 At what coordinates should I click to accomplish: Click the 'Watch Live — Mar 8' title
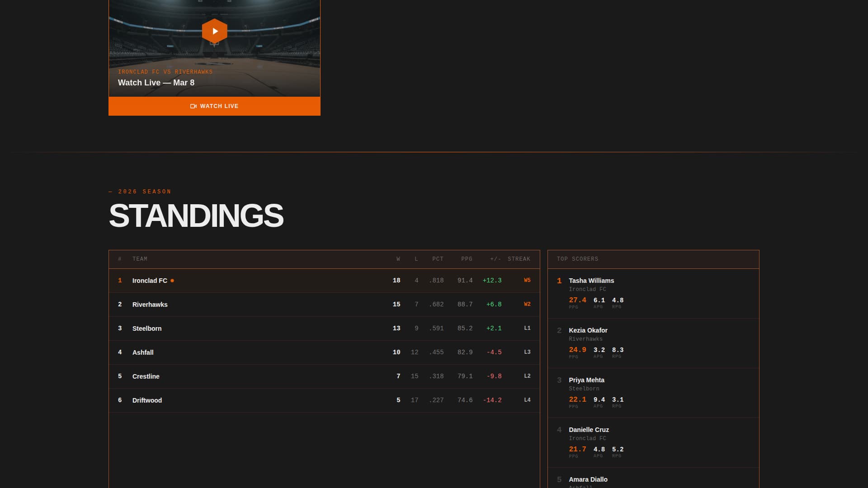156,83
